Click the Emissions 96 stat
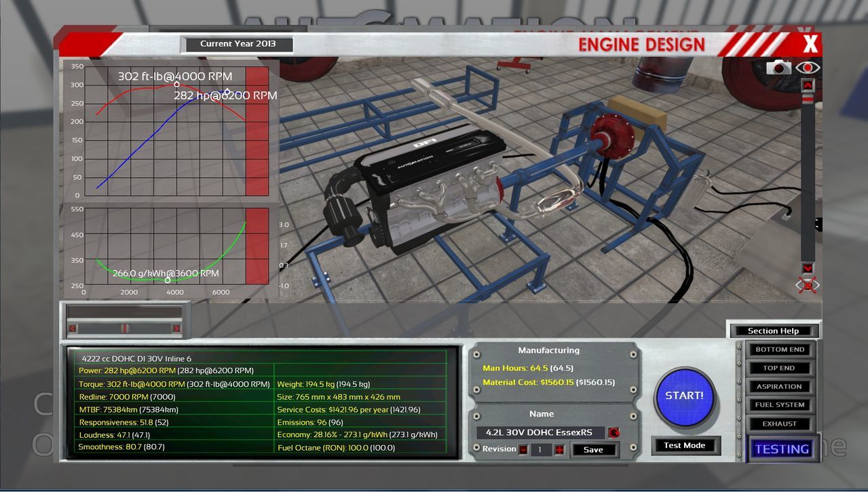The image size is (868, 492). [x=310, y=422]
